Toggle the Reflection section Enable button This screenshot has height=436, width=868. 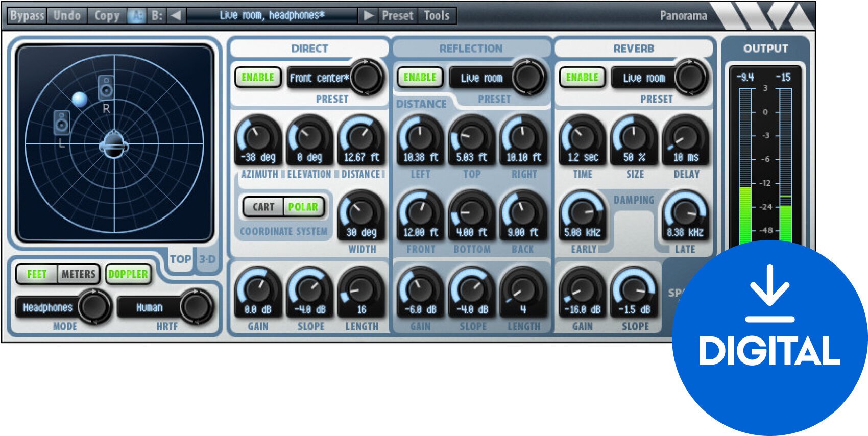point(420,78)
